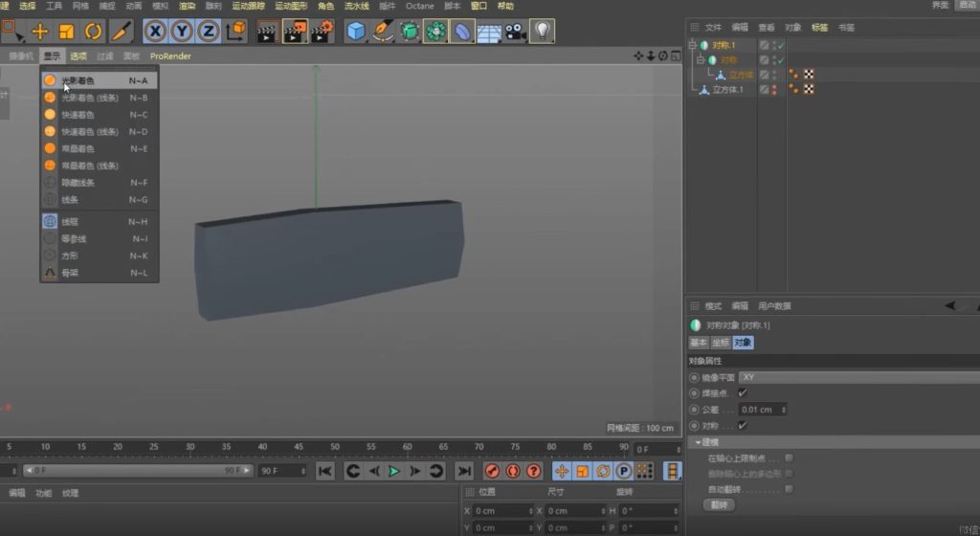This screenshot has height=536, width=980.
Task: Open the 镜像平面 XY dropdown
Action: pyautogui.click(x=859, y=377)
